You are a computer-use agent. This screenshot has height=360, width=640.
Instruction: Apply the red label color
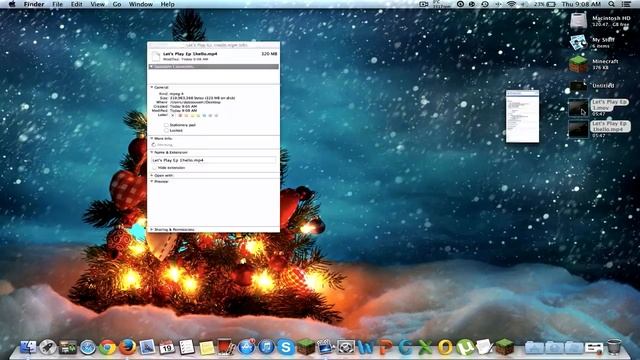point(180,116)
